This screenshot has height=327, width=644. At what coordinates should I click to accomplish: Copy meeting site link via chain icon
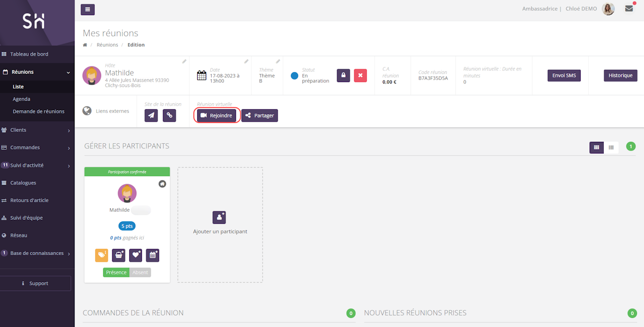(170, 115)
